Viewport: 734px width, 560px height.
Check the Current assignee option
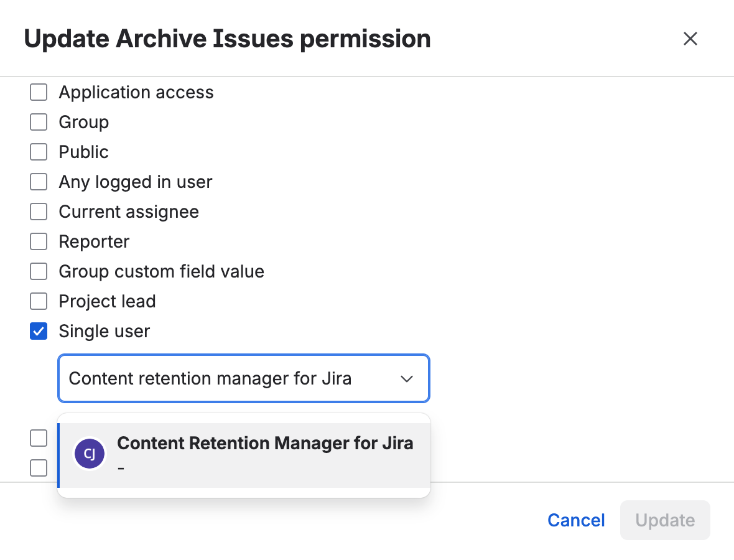pos(39,212)
